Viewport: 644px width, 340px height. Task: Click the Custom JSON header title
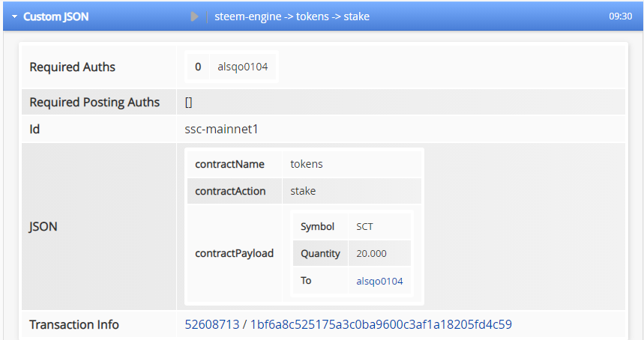(56, 16)
